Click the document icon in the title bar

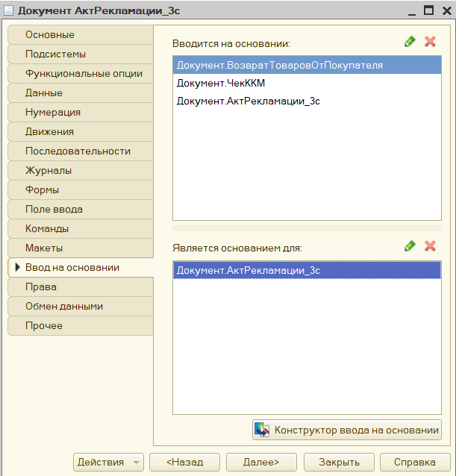(9, 10)
